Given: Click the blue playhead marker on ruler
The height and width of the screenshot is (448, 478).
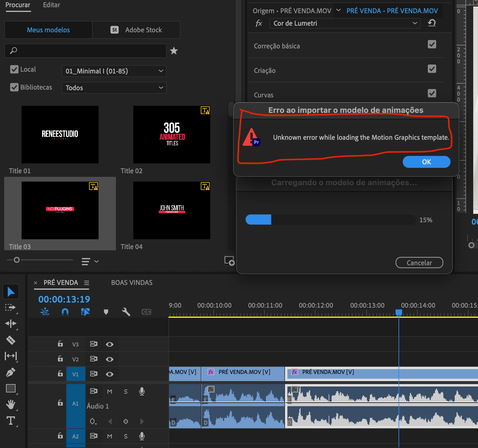Looking at the screenshot, I should 399,312.
